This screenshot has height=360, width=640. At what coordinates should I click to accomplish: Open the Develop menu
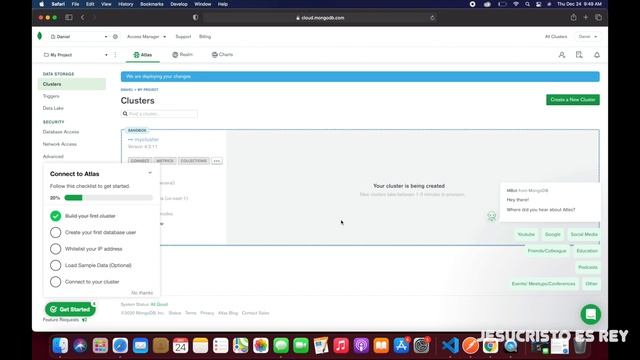click(179, 4)
